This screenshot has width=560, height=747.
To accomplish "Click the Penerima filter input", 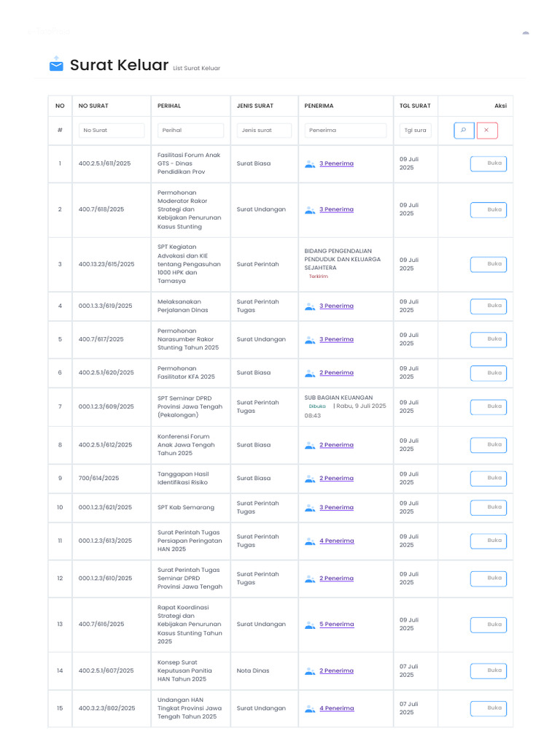I will tap(346, 131).
